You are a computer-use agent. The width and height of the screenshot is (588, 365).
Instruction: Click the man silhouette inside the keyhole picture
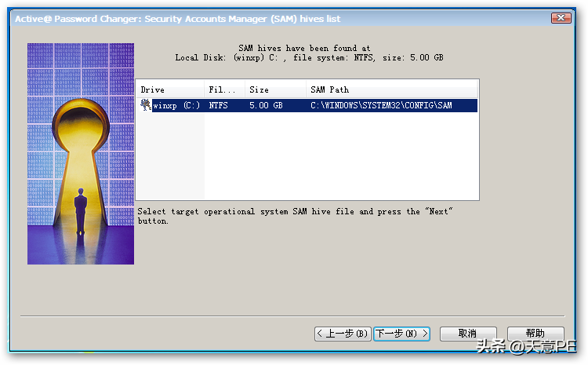pyautogui.click(x=81, y=211)
